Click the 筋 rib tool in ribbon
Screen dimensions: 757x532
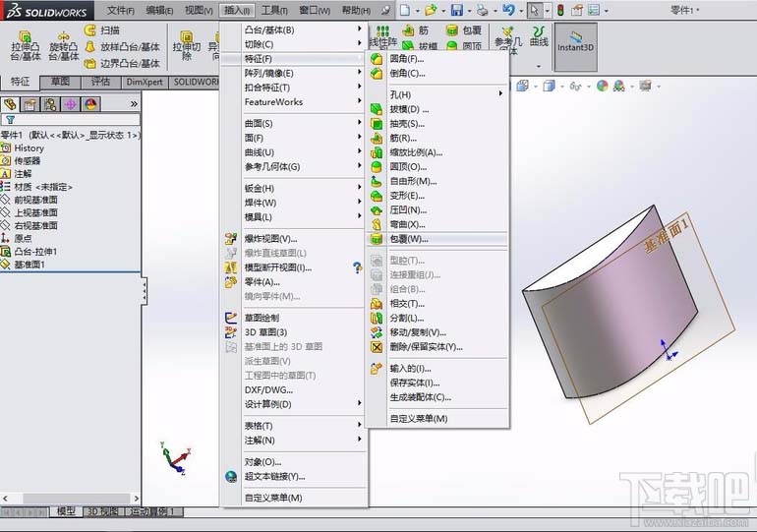(x=416, y=30)
